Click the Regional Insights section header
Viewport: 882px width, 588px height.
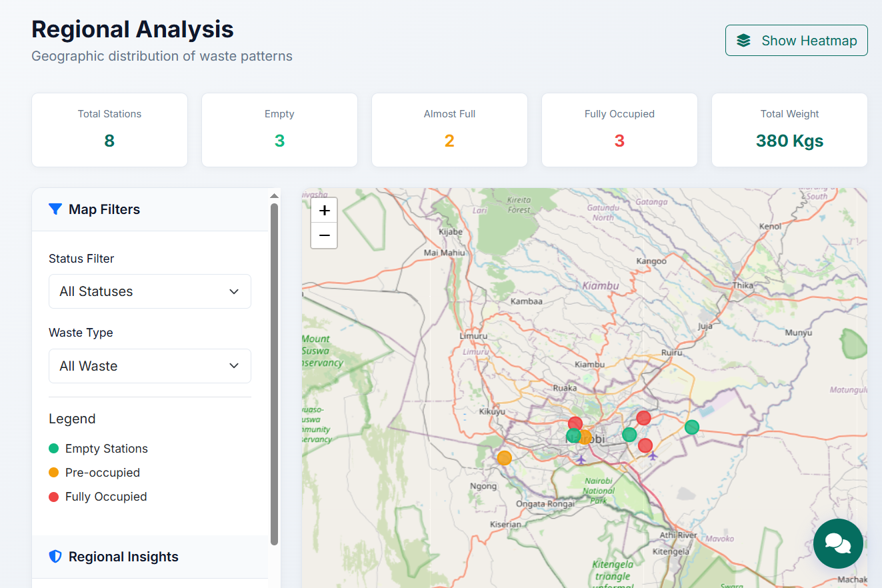coord(150,557)
